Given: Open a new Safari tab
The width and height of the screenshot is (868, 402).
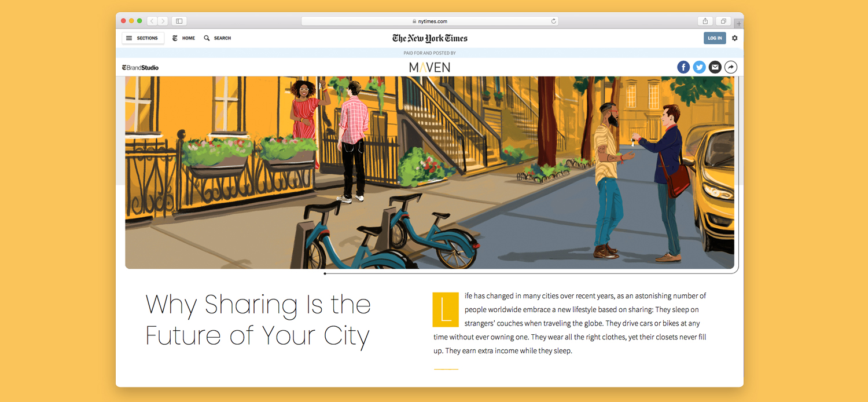Looking at the screenshot, I should pos(738,23).
